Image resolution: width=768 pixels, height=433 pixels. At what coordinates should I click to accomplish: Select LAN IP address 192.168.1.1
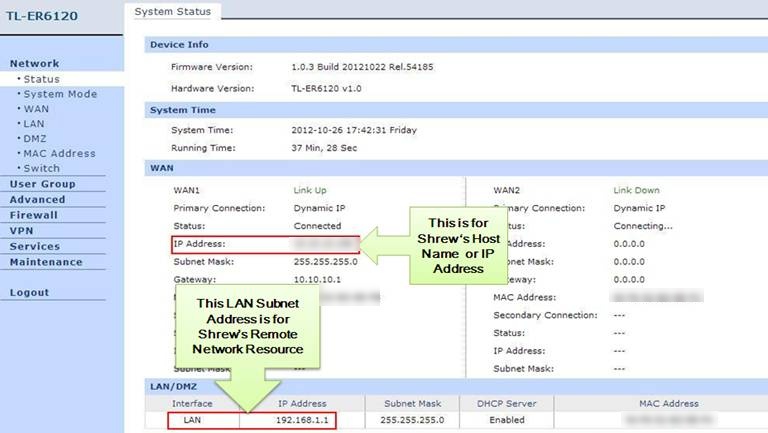302,420
